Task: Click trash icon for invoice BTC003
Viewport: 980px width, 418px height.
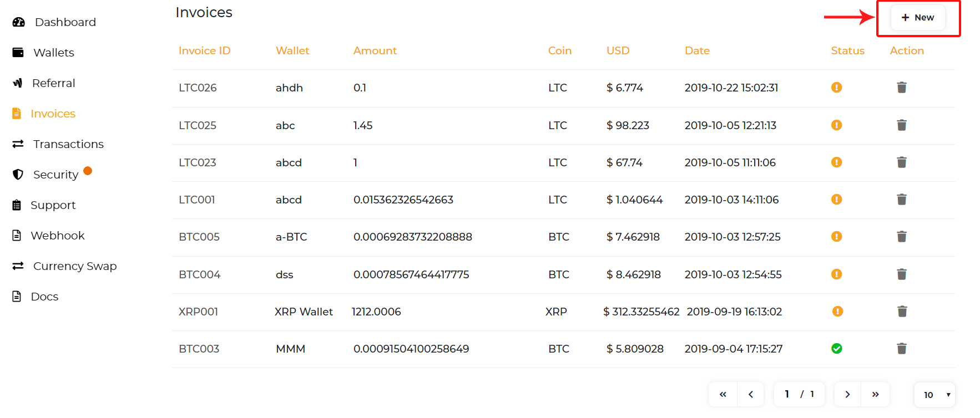Action: (x=902, y=349)
